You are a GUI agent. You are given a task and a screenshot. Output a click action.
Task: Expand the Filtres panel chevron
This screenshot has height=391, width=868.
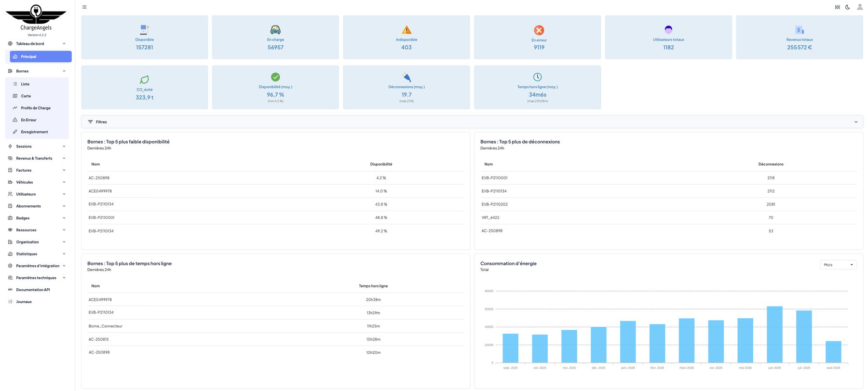(x=856, y=122)
